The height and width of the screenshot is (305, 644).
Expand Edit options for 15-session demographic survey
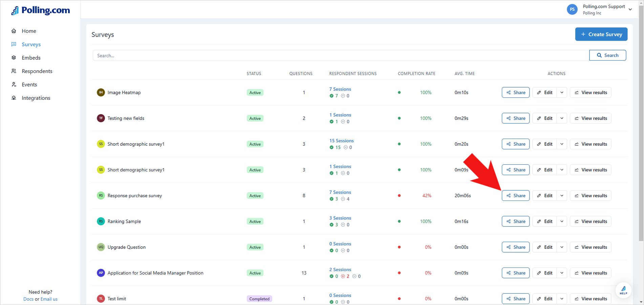562,144
